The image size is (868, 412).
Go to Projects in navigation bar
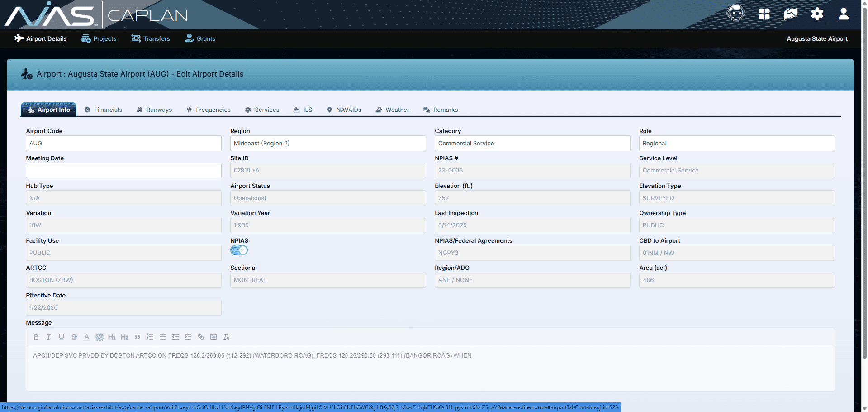pos(99,39)
